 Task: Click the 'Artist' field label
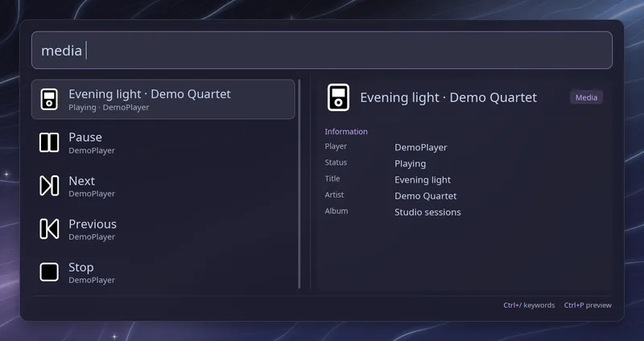(334, 195)
